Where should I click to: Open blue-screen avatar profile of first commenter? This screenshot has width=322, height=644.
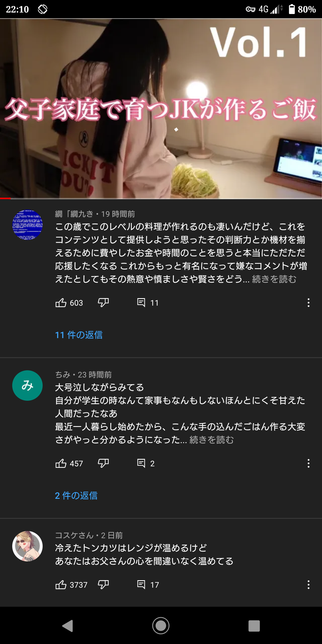pos(27,225)
